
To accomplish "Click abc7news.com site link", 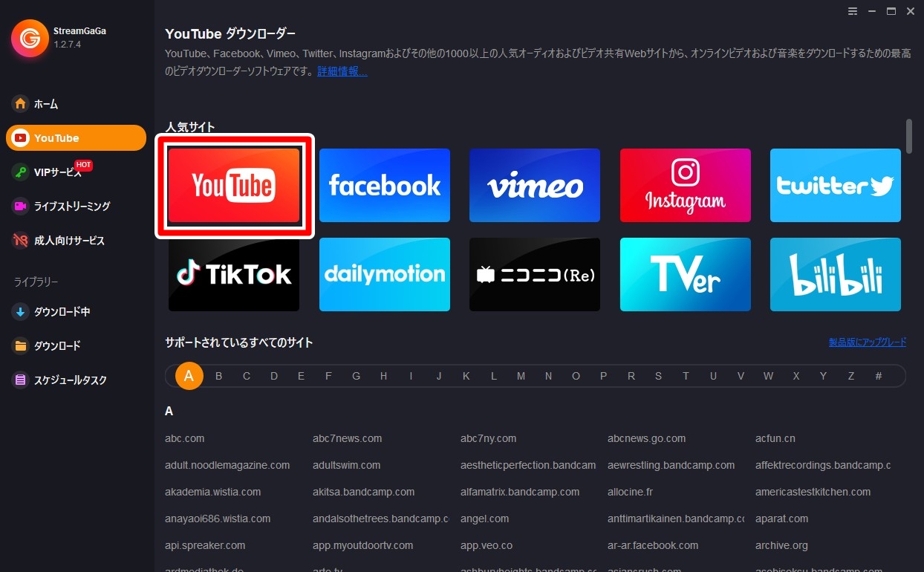I will (x=348, y=438).
